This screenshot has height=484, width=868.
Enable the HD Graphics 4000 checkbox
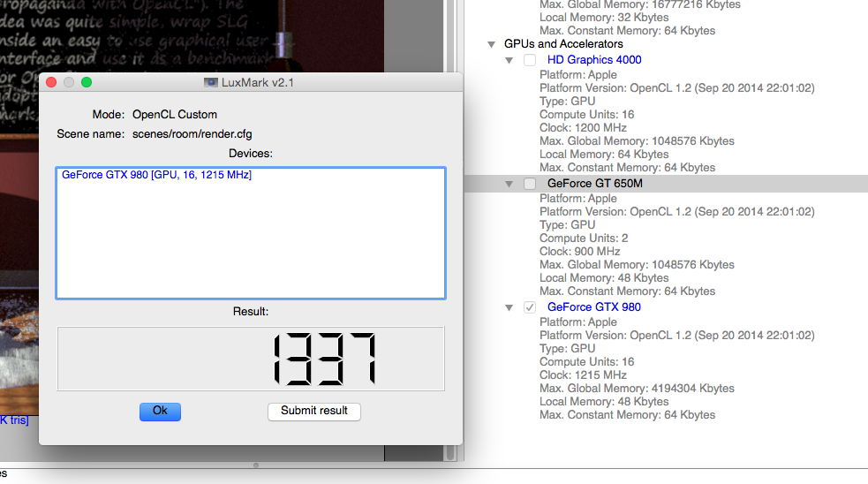coord(530,60)
